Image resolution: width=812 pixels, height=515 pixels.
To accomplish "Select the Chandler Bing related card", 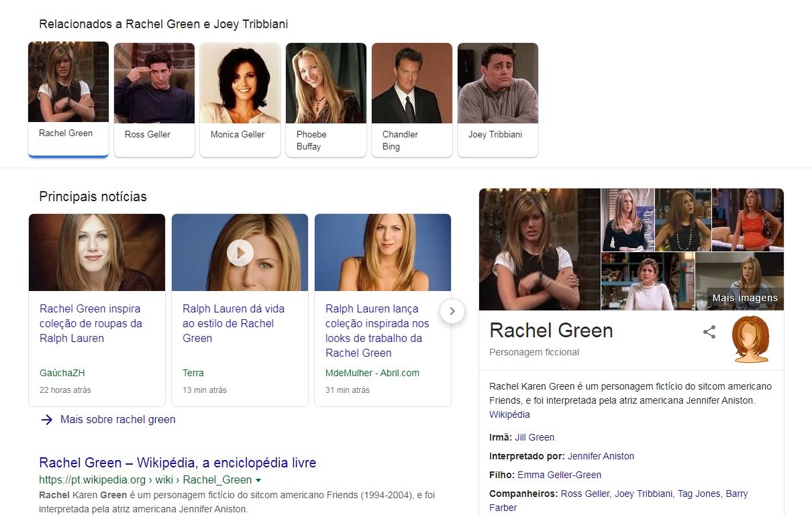I will (x=412, y=100).
